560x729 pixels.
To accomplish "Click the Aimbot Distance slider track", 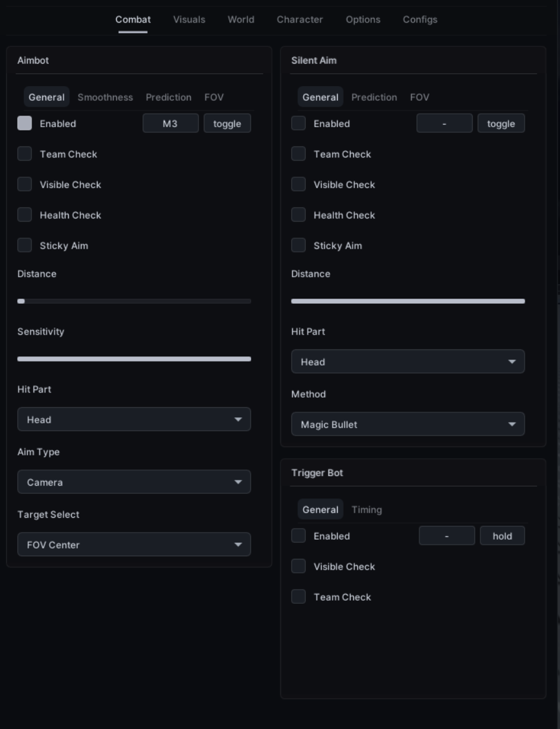I will [x=134, y=301].
